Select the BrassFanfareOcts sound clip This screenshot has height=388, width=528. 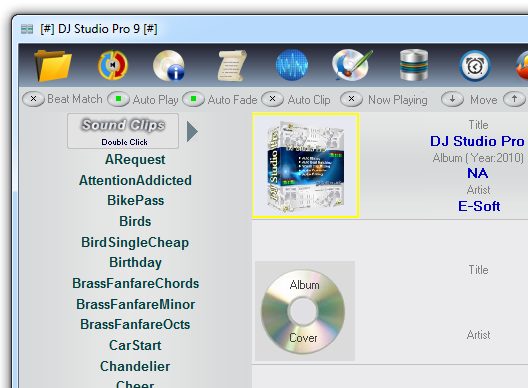pyautogui.click(x=135, y=324)
